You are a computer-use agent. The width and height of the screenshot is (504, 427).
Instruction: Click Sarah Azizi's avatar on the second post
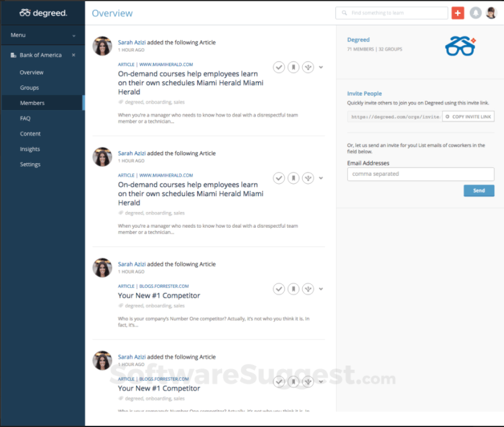pos(102,157)
